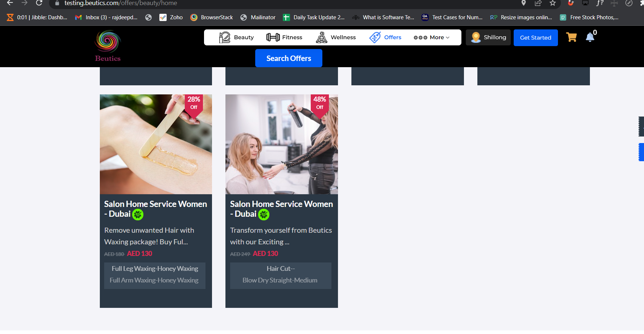Screen dimensions: 644x334
Task: Click the verified badge on hair offer
Action: 264,215
